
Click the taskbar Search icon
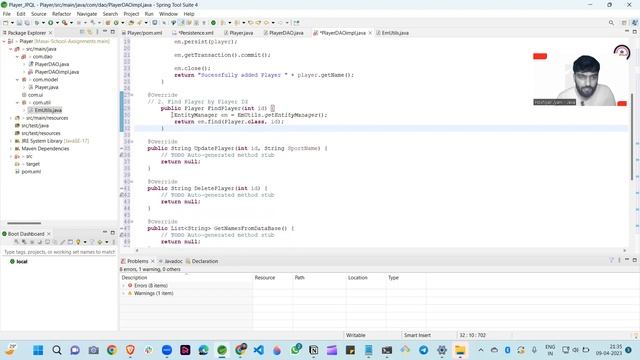[x=57, y=350]
